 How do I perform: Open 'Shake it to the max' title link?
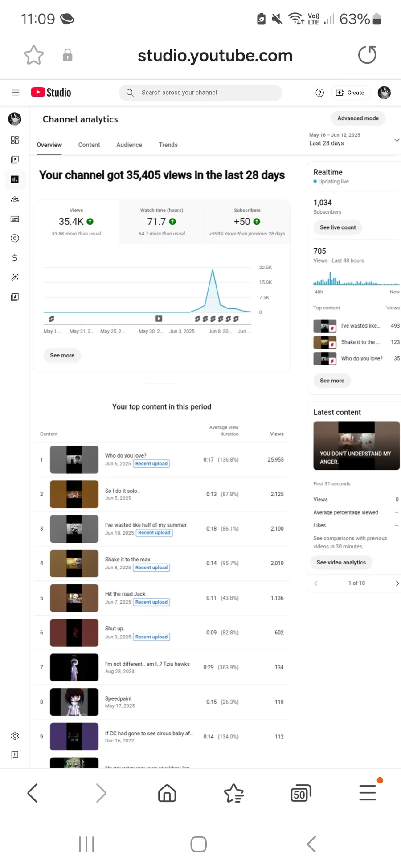127,560
